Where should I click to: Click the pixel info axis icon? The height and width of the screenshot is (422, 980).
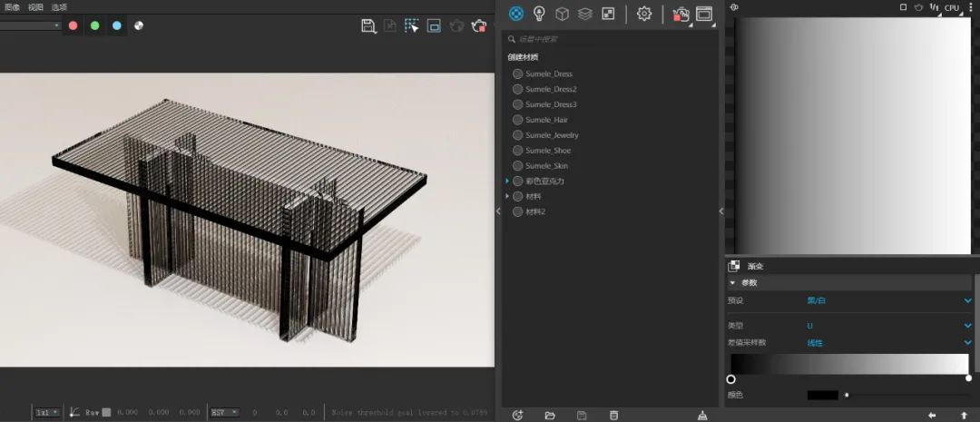point(74,412)
